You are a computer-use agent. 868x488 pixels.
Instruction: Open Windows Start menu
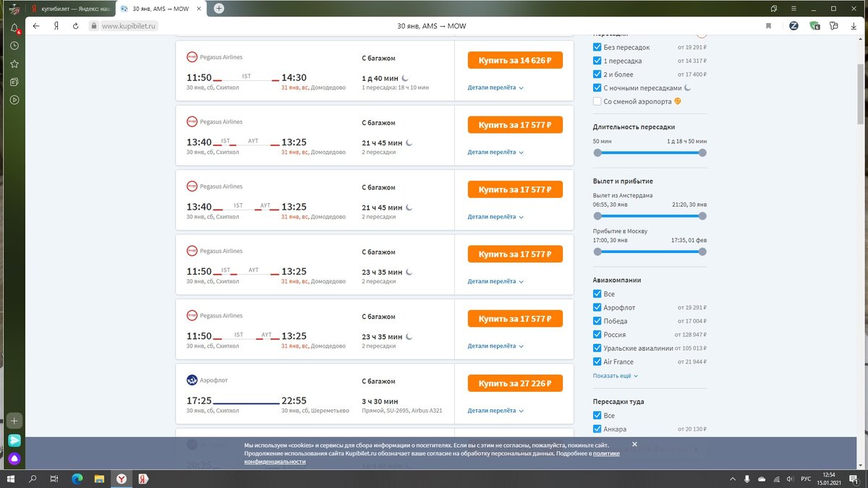pos(12,479)
